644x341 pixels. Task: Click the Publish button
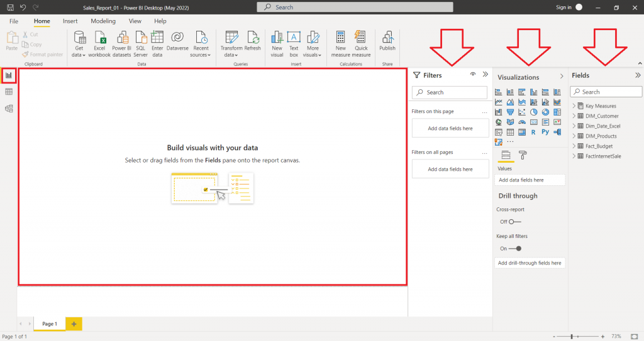pos(387,41)
